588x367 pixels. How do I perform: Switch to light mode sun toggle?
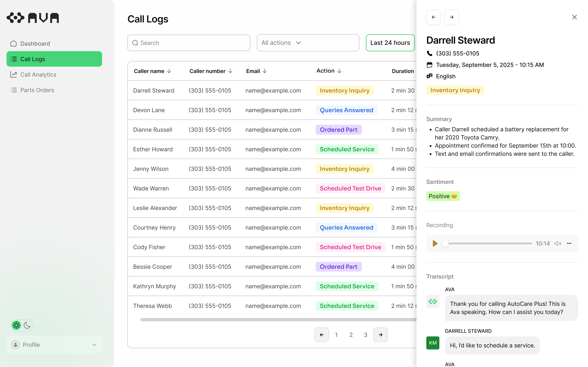[x=17, y=325]
